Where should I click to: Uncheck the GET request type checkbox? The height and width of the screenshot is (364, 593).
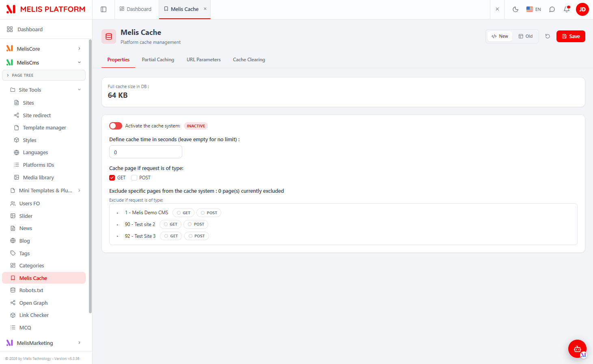pyautogui.click(x=112, y=178)
